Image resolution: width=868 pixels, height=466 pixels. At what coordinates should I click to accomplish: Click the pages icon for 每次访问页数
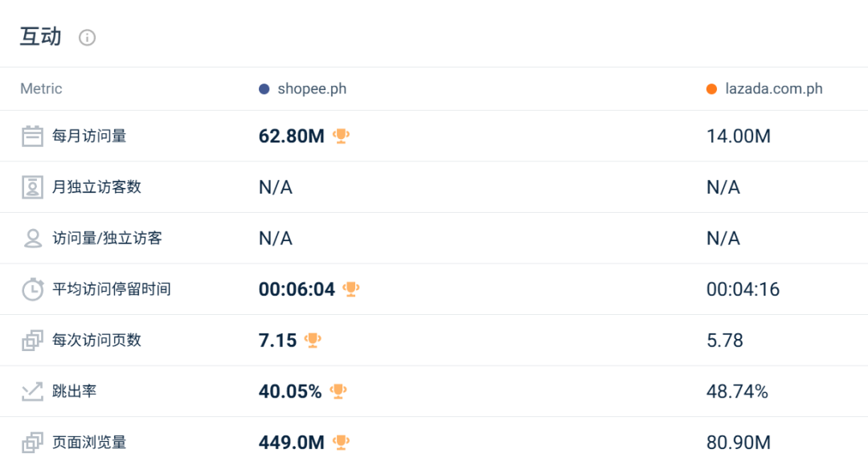[32, 341]
